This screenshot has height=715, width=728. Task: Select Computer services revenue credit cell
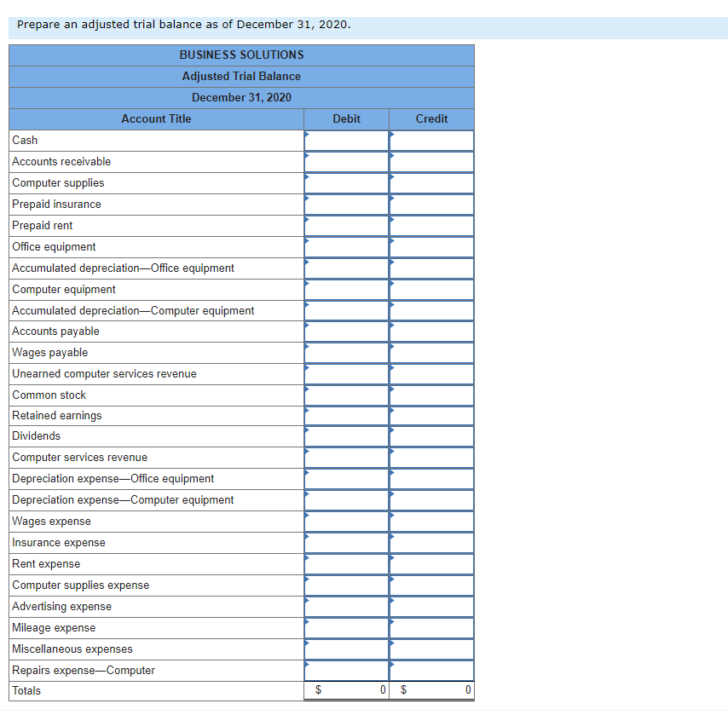(x=432, y=458)
